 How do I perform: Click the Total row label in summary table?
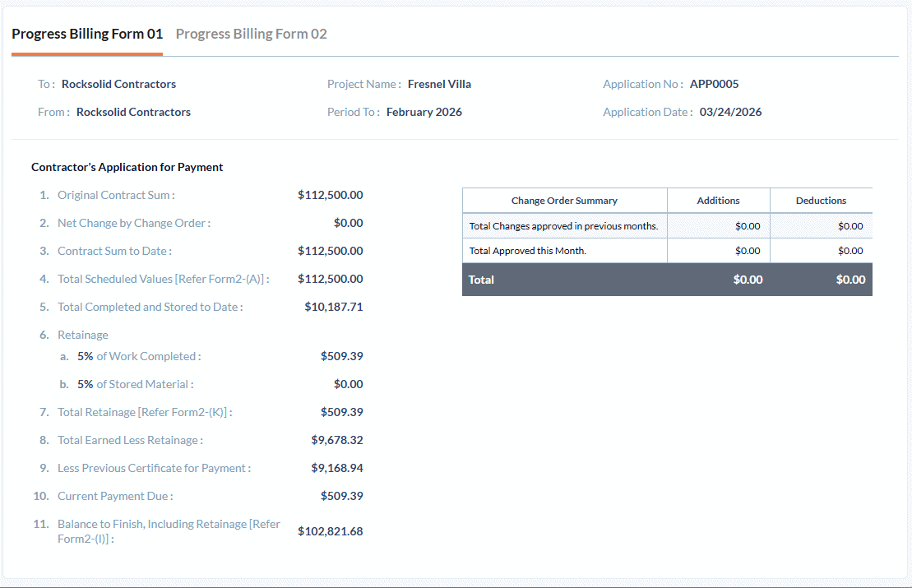click(x=481, y=279)
